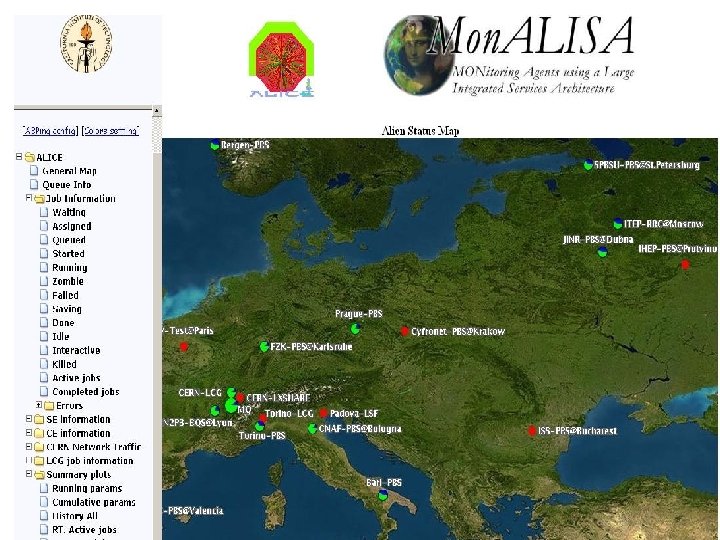This screenshot has width=720, height=540.
Task: Click the Torino-PBS site marker
Action: coord(259,426)
